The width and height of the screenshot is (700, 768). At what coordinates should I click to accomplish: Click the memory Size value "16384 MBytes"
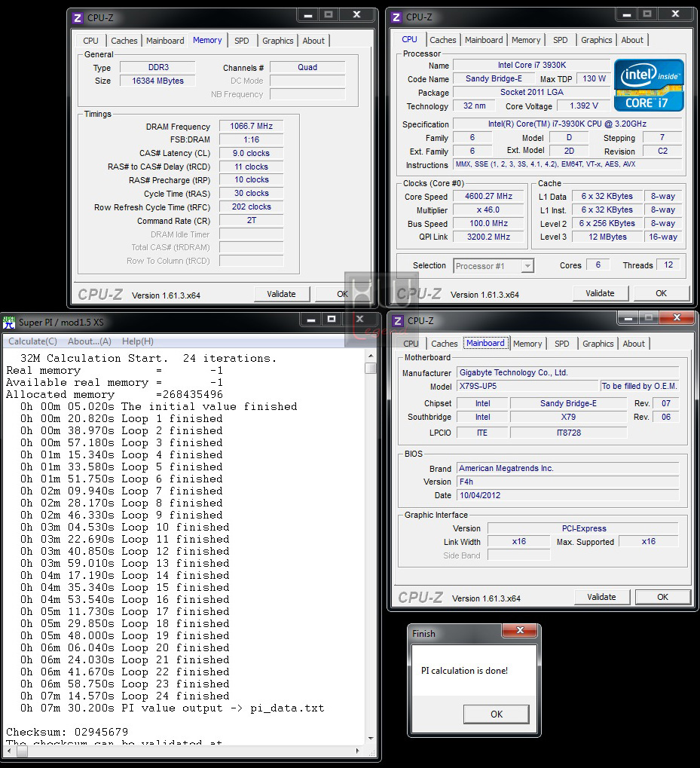pos(157,81)
